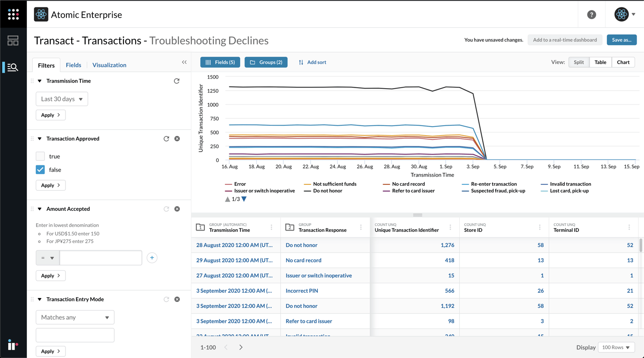Screen dimensions: 644x358
Task: Switch to the Visualization tab
Action: (x=109, y=65)
